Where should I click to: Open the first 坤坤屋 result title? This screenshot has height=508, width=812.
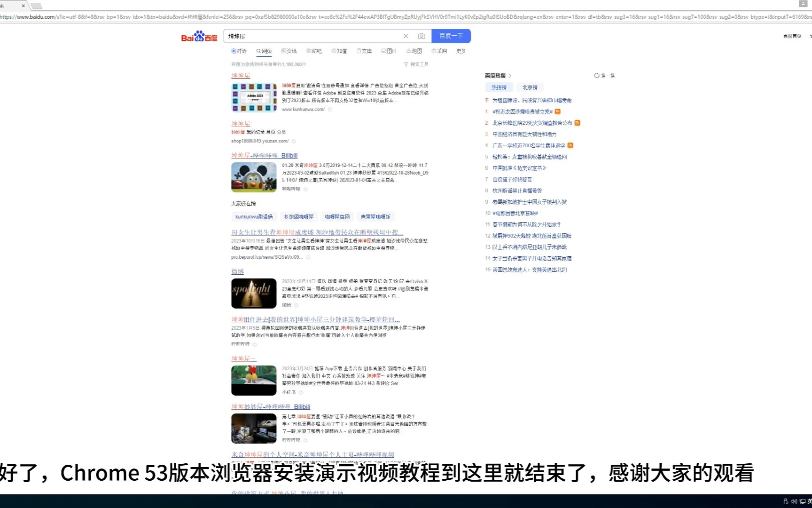[241, 76]
